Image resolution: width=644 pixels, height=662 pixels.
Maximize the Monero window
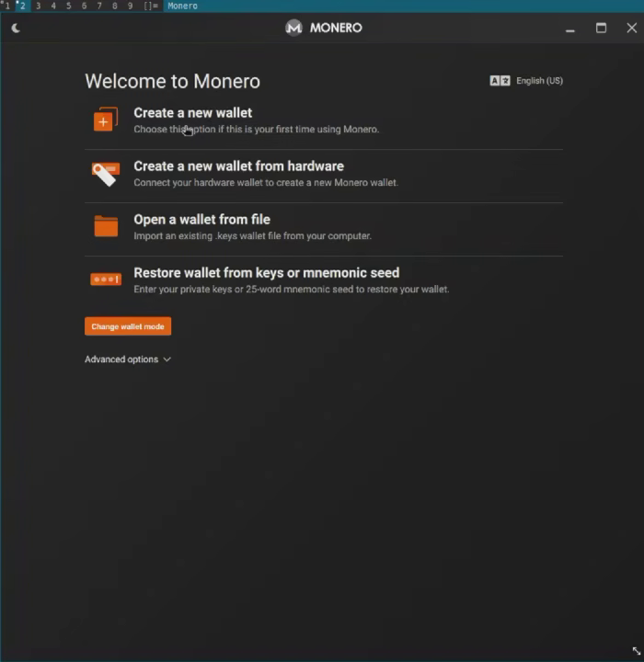(x=601, y=28)
